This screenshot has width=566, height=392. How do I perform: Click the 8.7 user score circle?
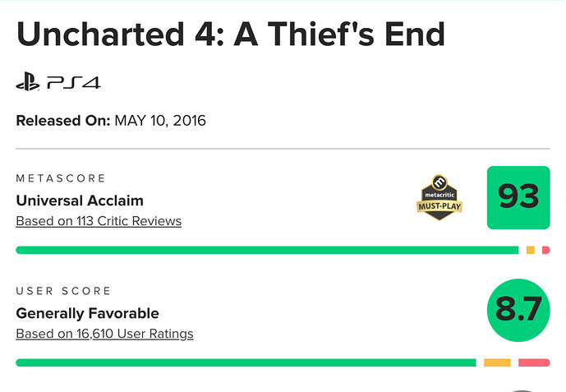(518, 310)
